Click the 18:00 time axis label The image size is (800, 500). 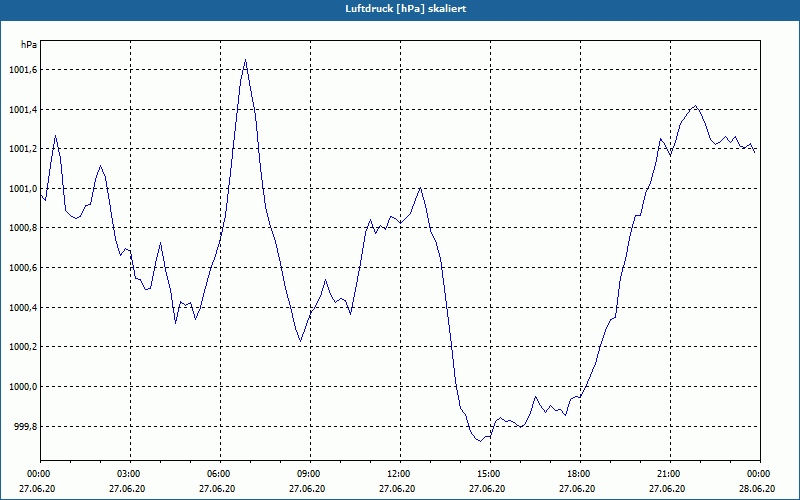point(580,474)
